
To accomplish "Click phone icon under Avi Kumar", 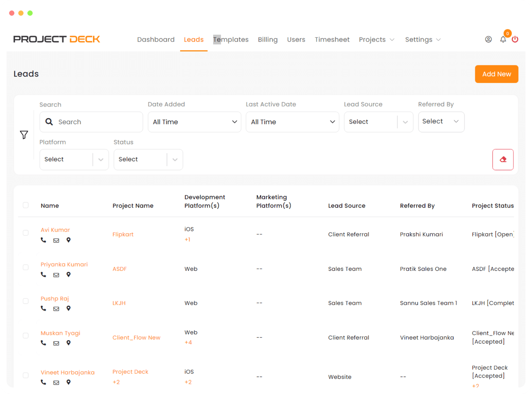I will [x=44, y=240].
